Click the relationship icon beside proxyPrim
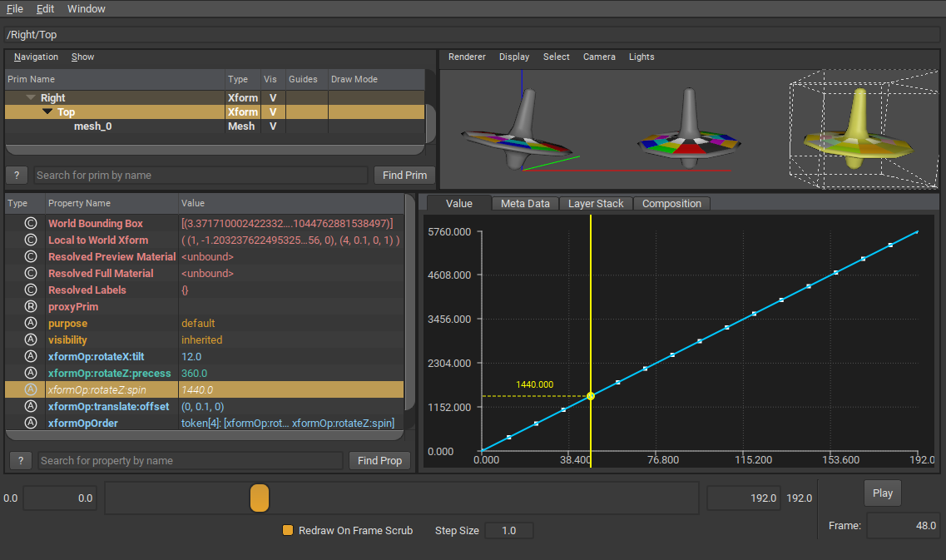The image size is (946, 560). (31, 306)
